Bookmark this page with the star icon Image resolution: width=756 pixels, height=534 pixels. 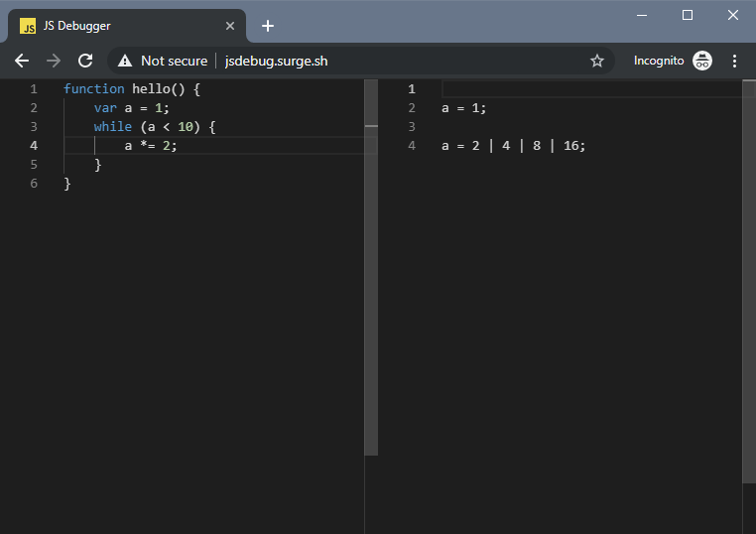tap(597, 61)
